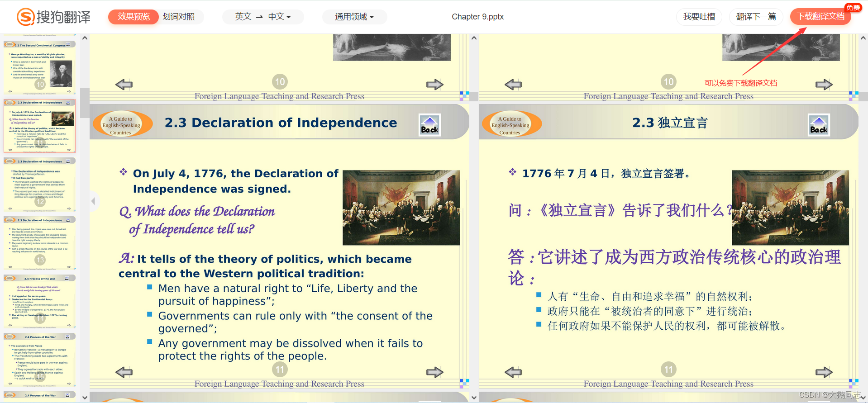Click the English slide 11 footer "Foreign Language Teaching and Research Press"

tap(279, 384)
